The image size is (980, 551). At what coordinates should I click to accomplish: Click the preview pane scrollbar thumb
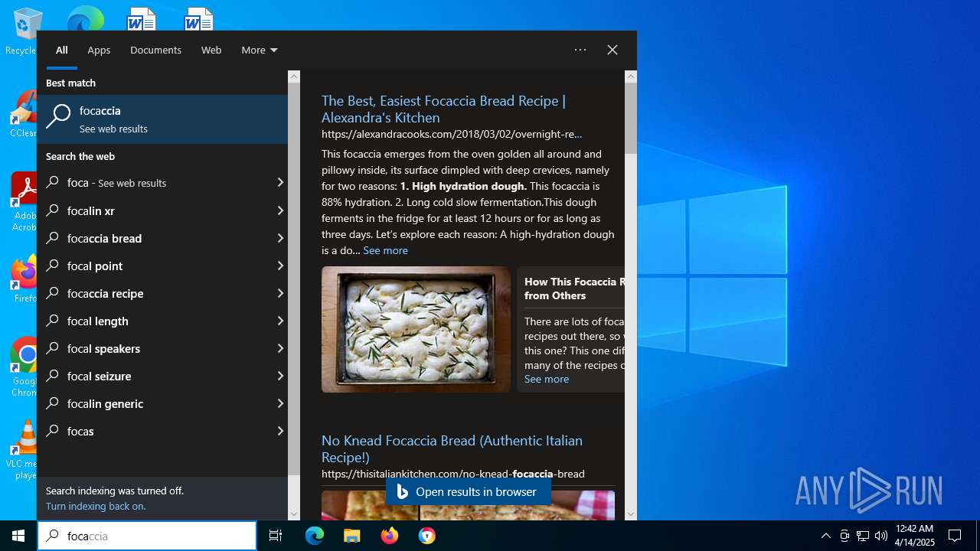coord(631,118)
